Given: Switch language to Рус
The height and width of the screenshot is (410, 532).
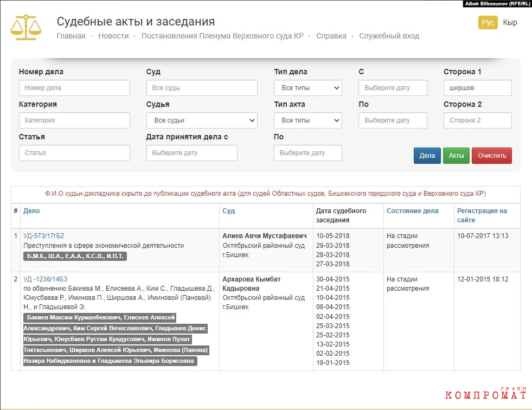Looking at the screenshot, I should 488,22.
